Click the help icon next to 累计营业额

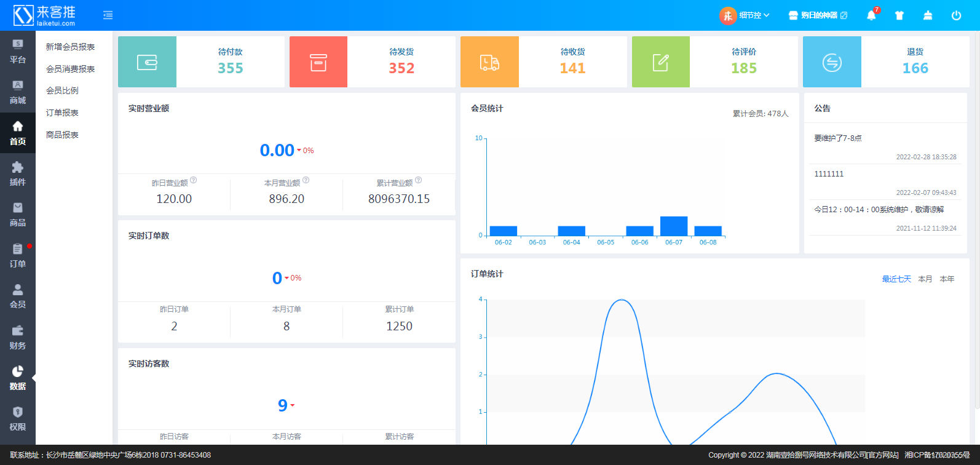click(419, 180)
